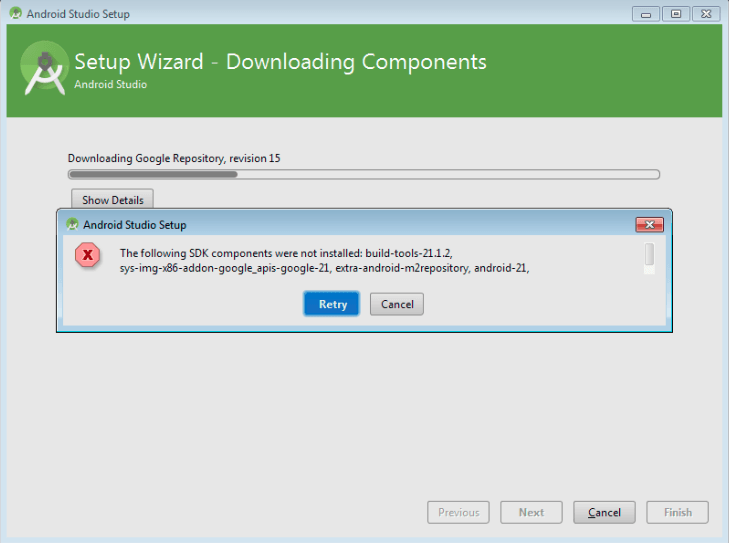The image size is (729, 543).
Task: Click the main window title bar Android icon
Action: [x=15, y=13]
